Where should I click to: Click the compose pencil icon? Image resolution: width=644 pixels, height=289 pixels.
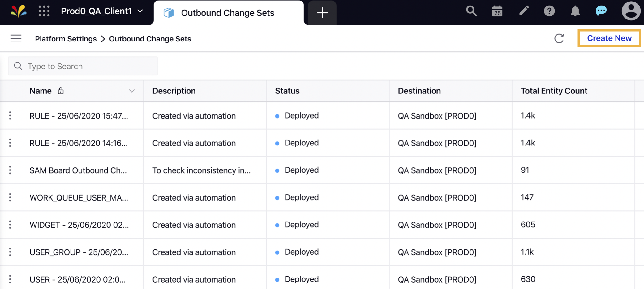coord(524,11)
